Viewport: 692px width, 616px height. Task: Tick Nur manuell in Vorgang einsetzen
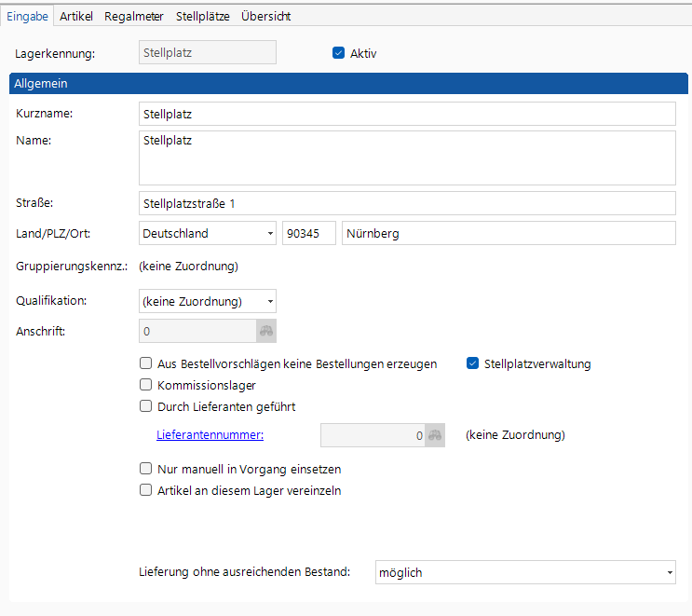[x=145, y=469]
